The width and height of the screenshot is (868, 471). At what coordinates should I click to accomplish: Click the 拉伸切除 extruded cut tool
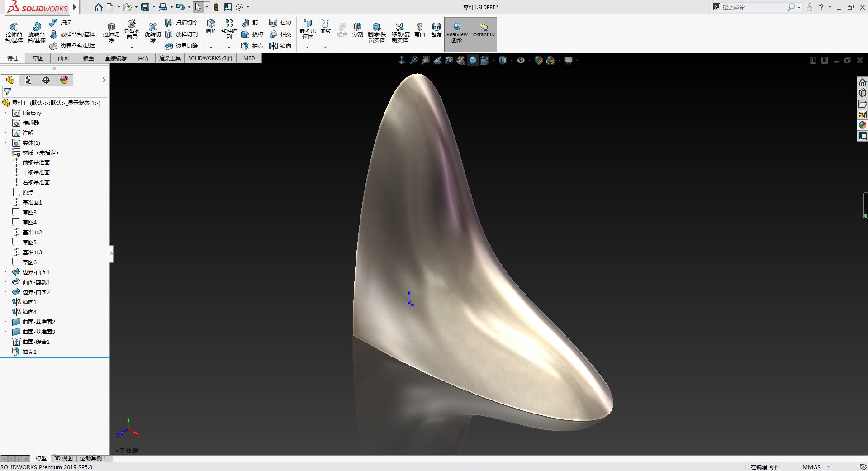pos(111,32)
